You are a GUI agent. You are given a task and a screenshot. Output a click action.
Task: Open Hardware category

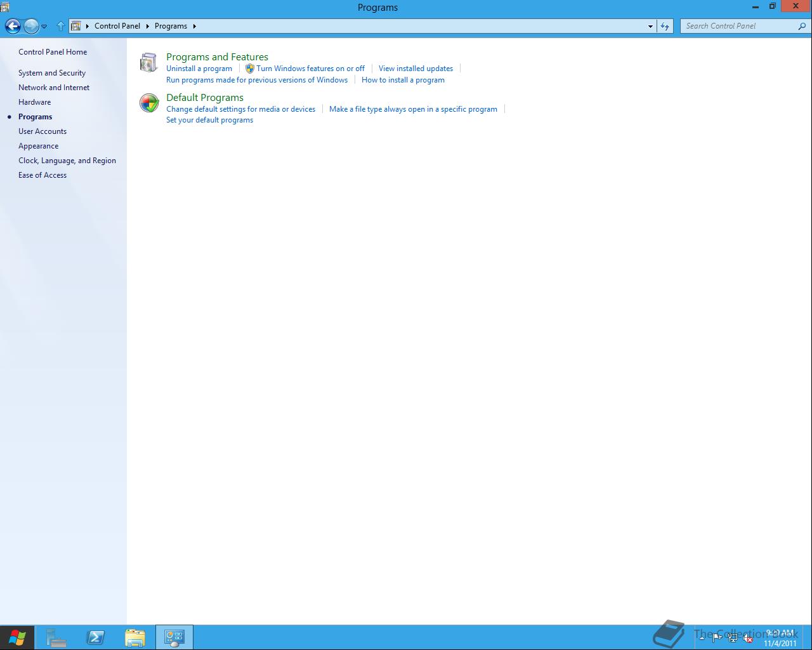pos(35,102)
